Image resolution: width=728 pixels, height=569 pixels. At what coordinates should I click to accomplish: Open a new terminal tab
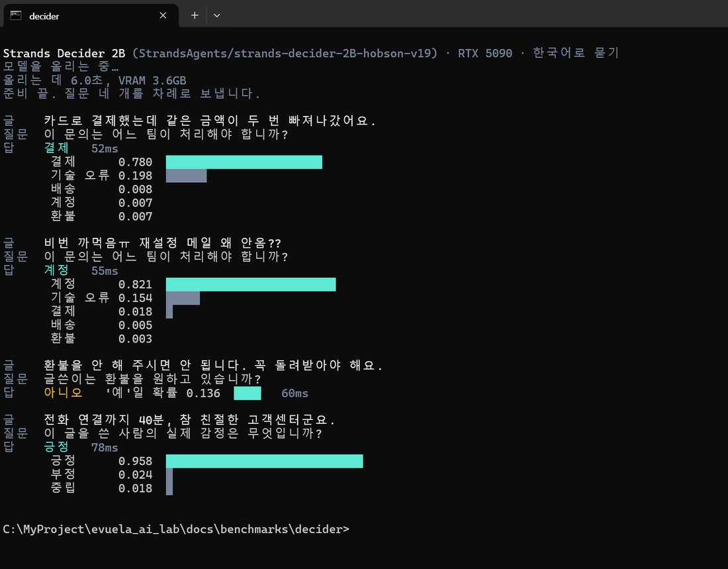pos(195,15)
